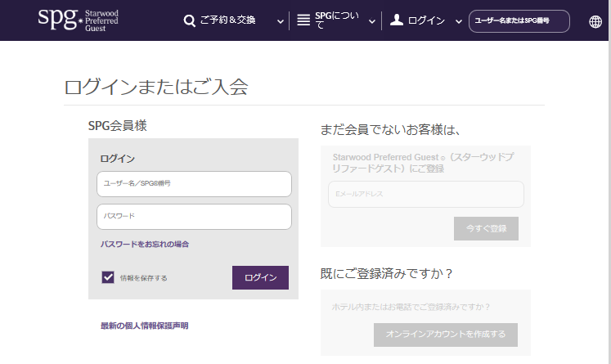The image size is (611, 364).
Task: Click the SPG会員様 section heading
Action: coord(117,126)
